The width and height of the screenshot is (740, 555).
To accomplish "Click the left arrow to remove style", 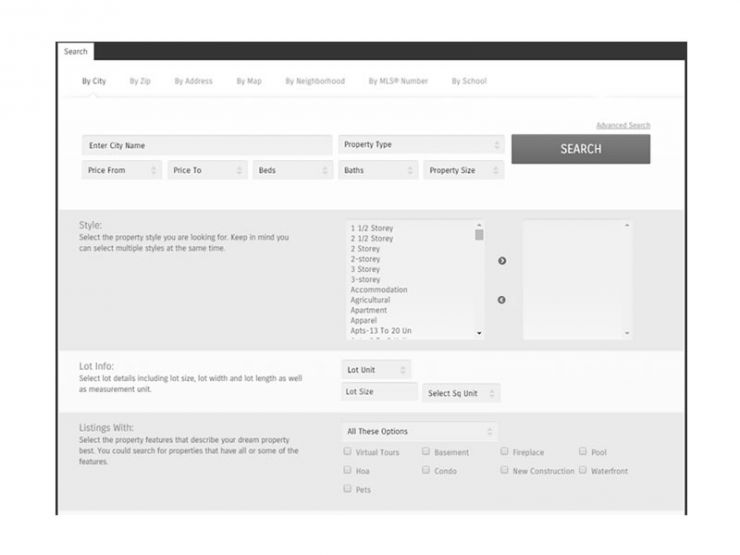I will click(x=502, y=300).
